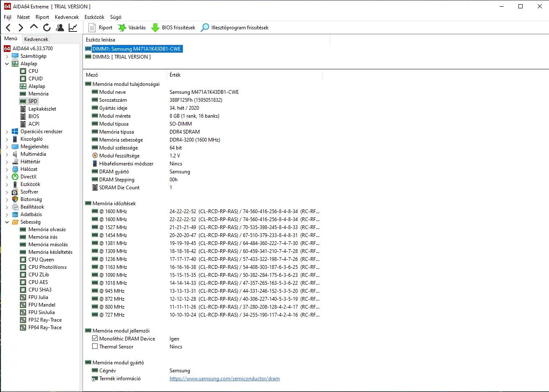
Task: Click the up arrow toolbar icon
Action: click(x=34, y=27)
